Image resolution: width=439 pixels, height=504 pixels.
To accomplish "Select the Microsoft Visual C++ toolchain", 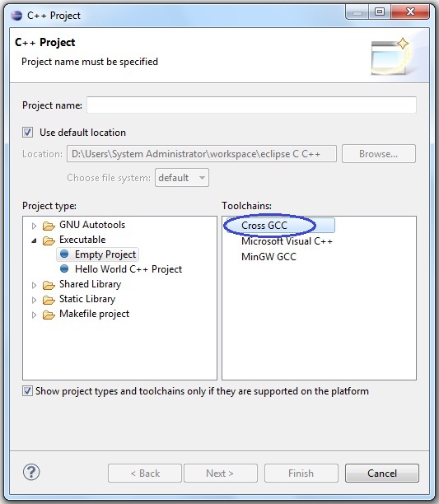I will click(287, 241).
